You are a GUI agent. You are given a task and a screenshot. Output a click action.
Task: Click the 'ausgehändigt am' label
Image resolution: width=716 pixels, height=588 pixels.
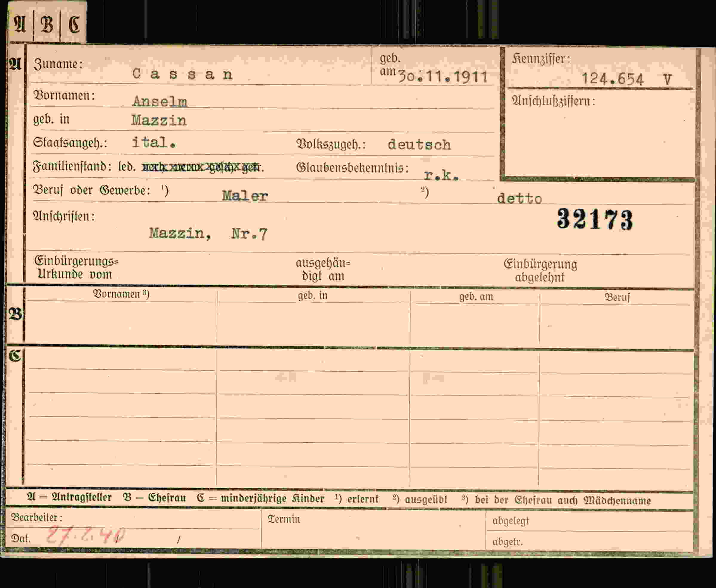point(323,269)
